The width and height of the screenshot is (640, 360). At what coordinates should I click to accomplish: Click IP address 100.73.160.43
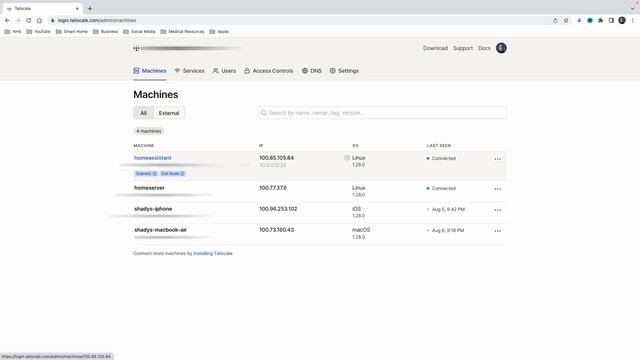[x=276, y=230]
